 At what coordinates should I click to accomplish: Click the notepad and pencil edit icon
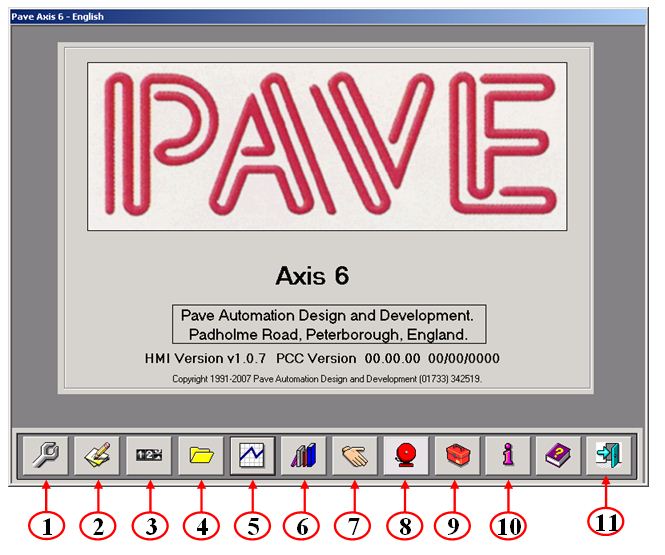[x=97, y=456]
